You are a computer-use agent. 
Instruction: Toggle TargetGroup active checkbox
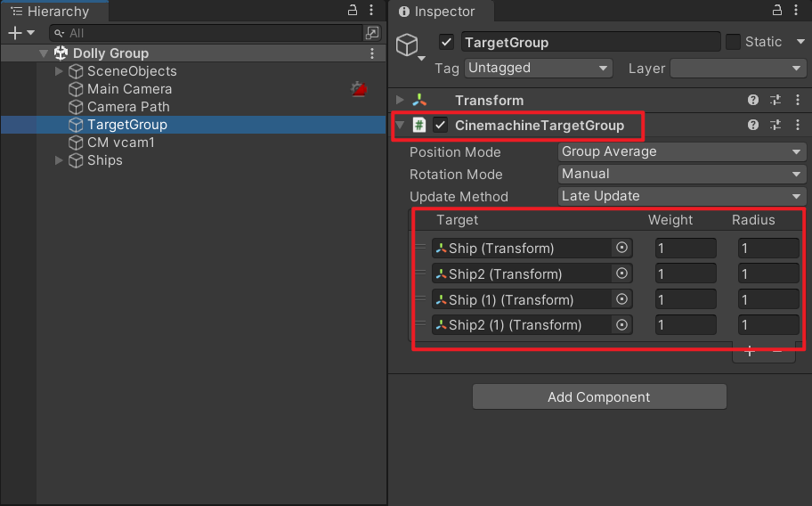click(446, 42)
